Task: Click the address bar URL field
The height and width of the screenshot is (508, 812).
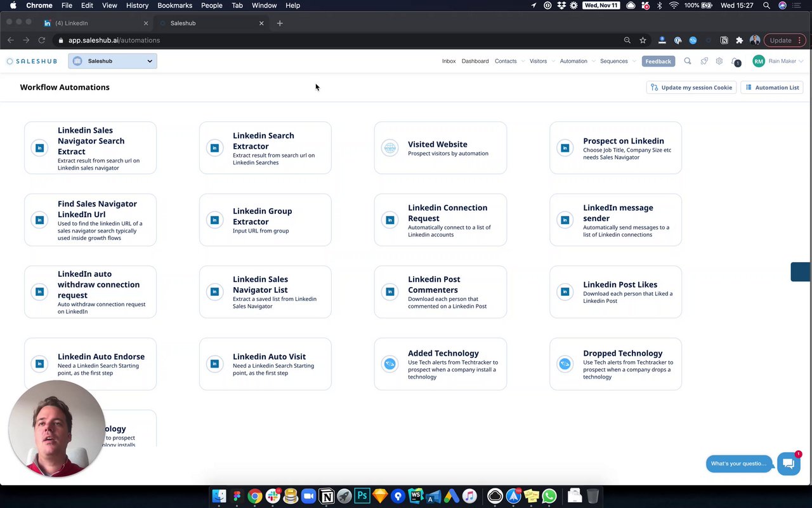Action: [336, 40]
